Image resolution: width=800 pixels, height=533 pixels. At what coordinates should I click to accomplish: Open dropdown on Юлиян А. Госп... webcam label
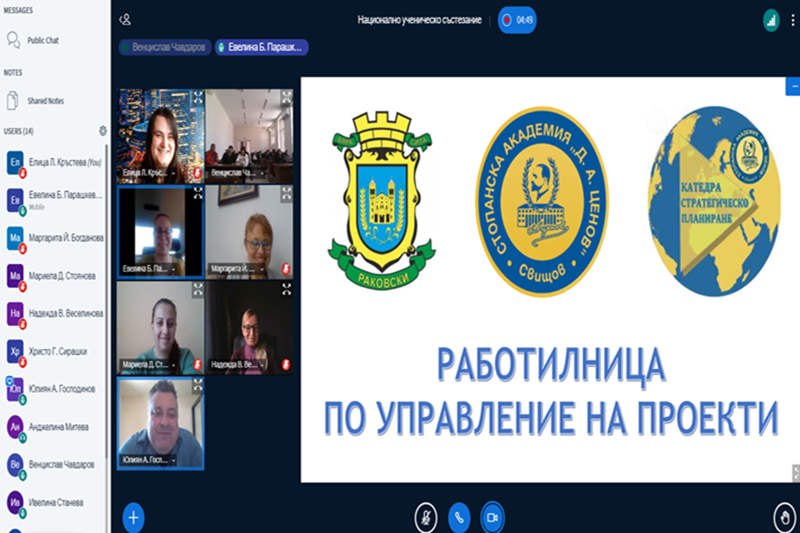pyautogui.click(x=173, y=461)
